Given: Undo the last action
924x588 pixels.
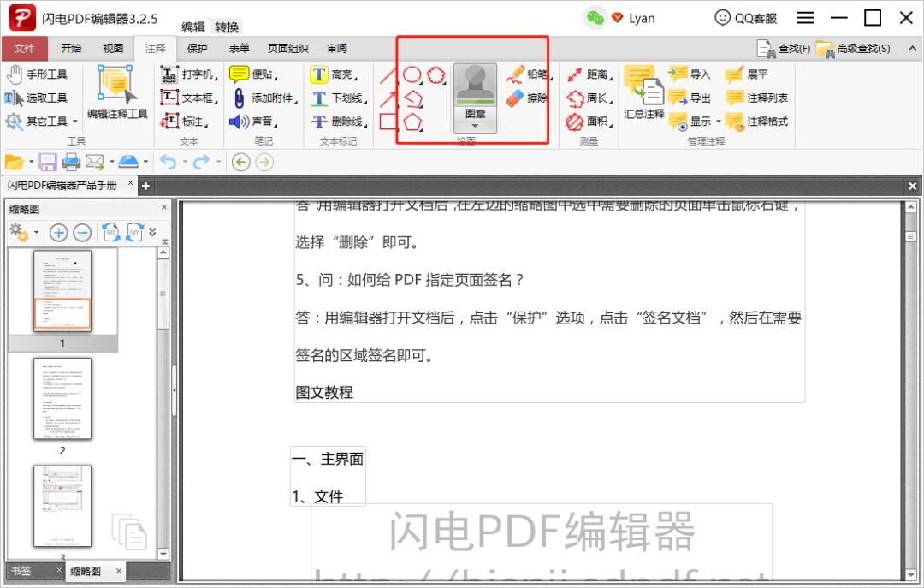Looking at the screenshot, I should pyautogui.click(x=169, y=162).
